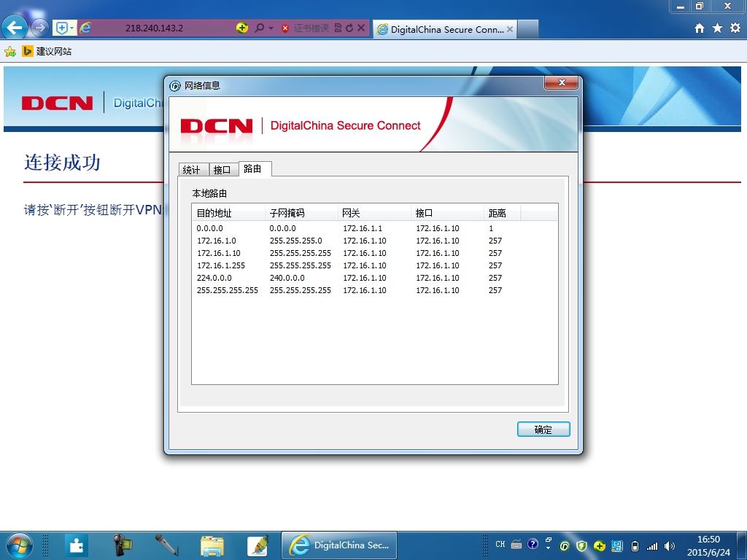Click the gateway value 172.16.1.1
Screen dimensions: 747x560
(363, 228)
